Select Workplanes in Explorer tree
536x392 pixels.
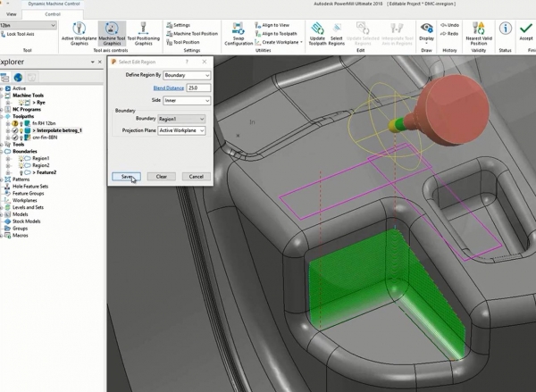point(24,200)
